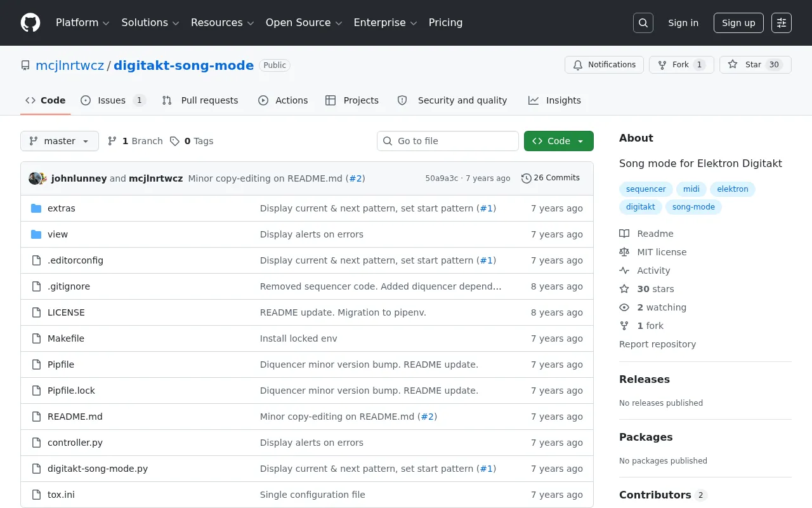Select the elektron topic tag

pos(733,189)
